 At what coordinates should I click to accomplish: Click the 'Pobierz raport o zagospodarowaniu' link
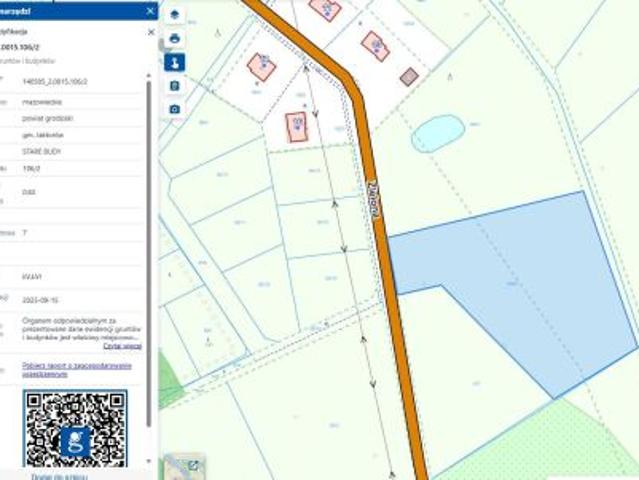77,370
